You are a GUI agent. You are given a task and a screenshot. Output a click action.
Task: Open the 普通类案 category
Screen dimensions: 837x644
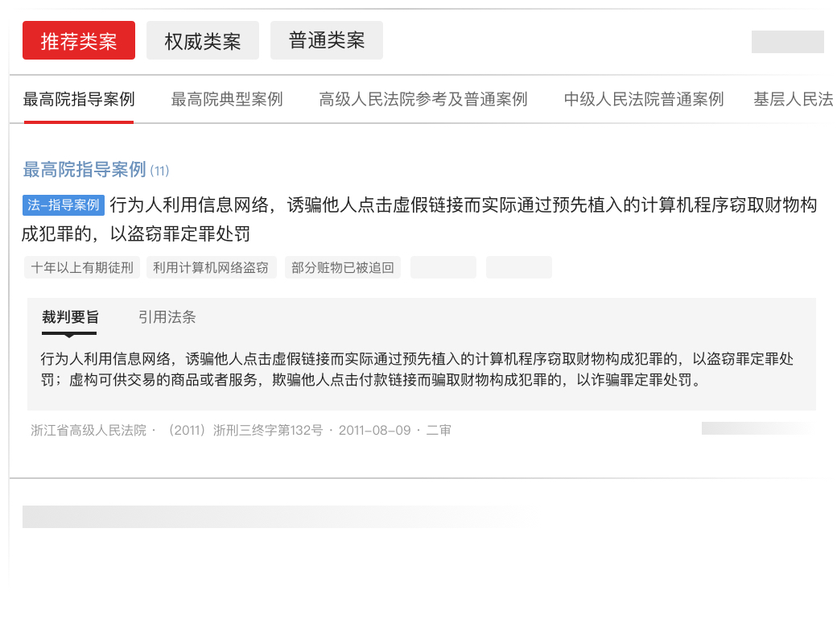click(x=326, y=40)
